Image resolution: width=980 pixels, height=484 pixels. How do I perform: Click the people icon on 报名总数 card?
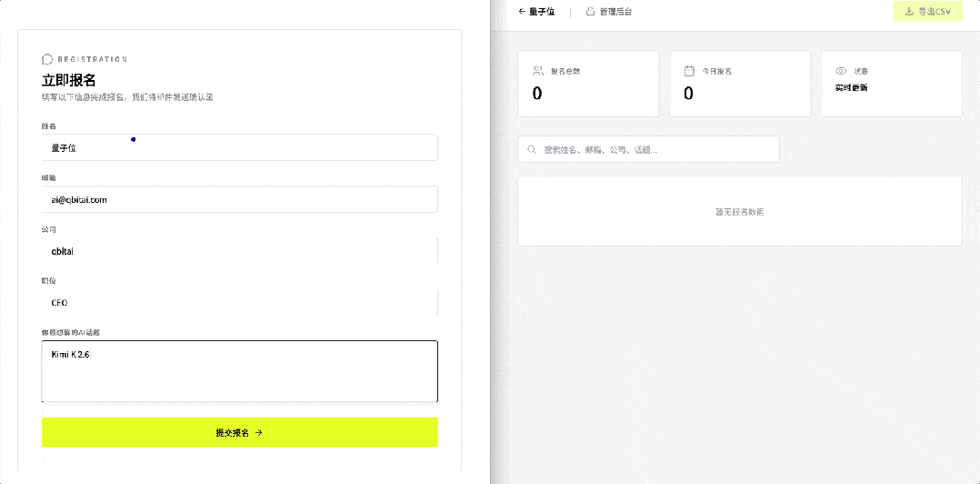pos(538,70)
